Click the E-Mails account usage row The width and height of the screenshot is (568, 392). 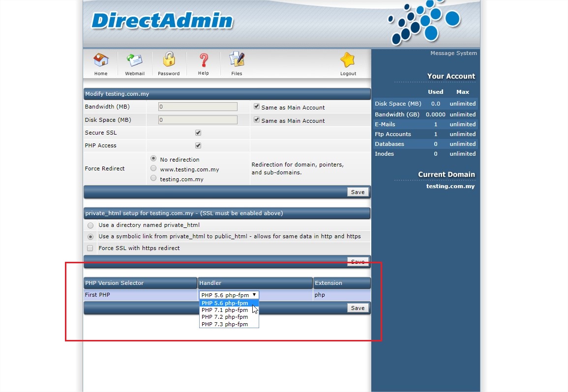tap(425, 124)
